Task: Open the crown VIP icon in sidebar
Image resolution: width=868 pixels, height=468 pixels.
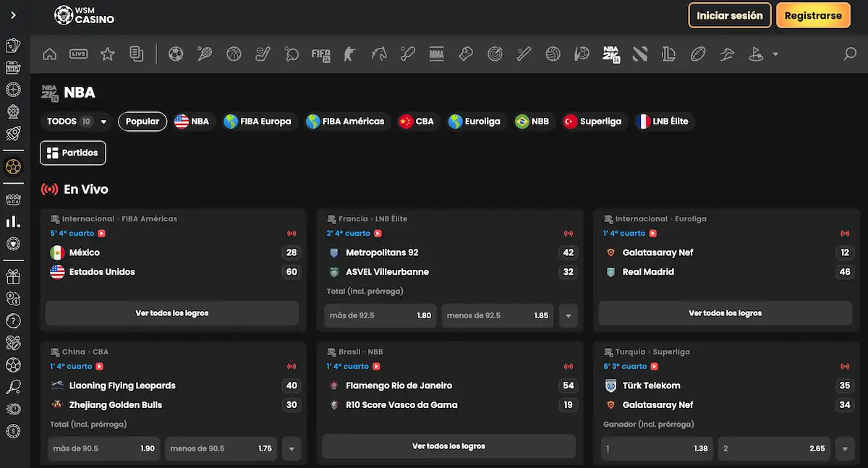Action: (x=13, y=199)
